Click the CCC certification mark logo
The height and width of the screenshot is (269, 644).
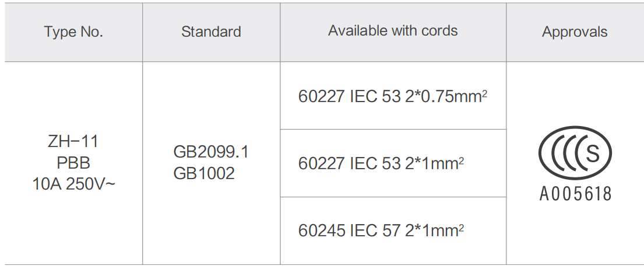point(575,153)
